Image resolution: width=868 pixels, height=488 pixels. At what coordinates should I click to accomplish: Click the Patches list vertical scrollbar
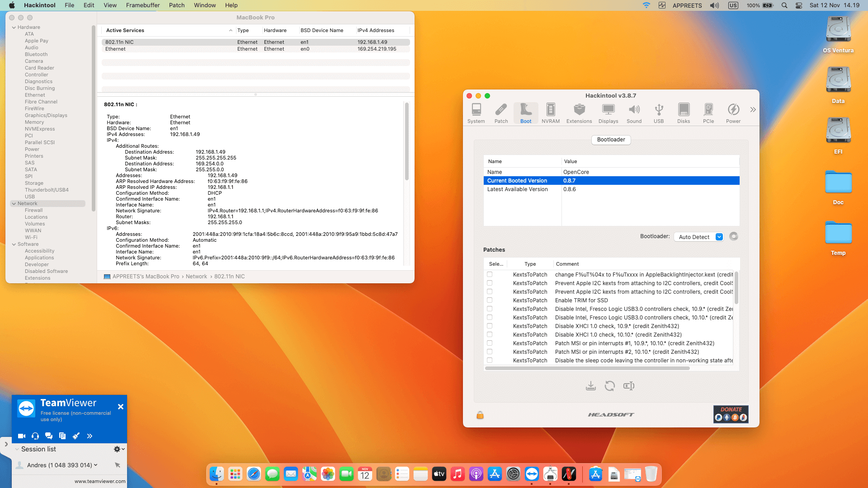pyautogui.click(x=736, y=287)
